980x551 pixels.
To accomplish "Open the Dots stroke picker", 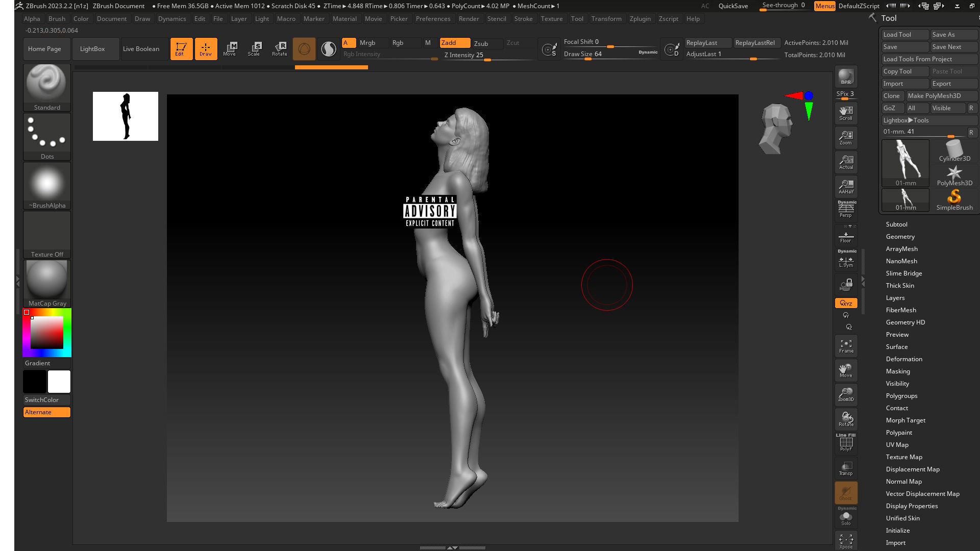I will 47,136.
